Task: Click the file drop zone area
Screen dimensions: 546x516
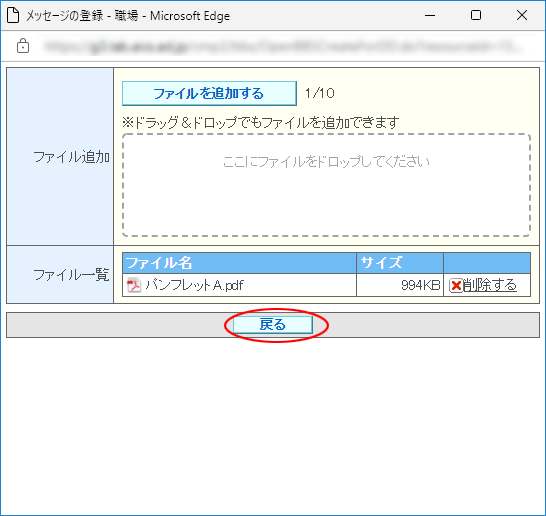Action: pos(326,185)
